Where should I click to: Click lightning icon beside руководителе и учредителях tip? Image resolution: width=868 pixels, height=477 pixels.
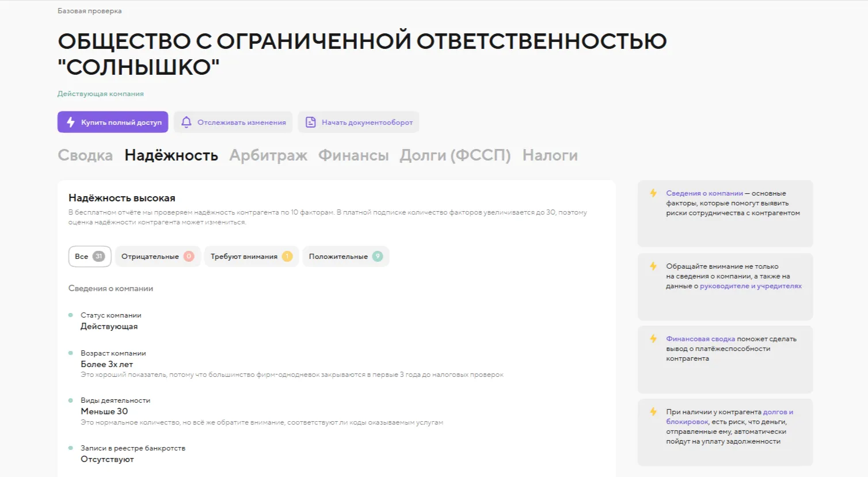tap(653, 266)
